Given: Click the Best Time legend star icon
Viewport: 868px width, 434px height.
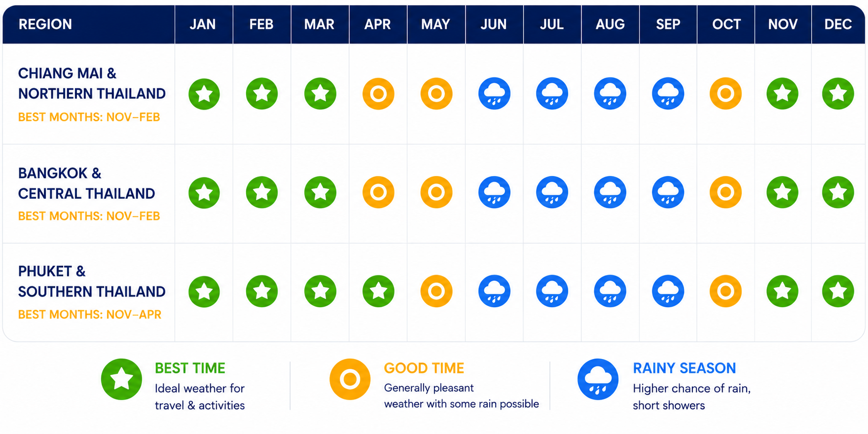Looking at the screenshot, I should tap(121, 379).
